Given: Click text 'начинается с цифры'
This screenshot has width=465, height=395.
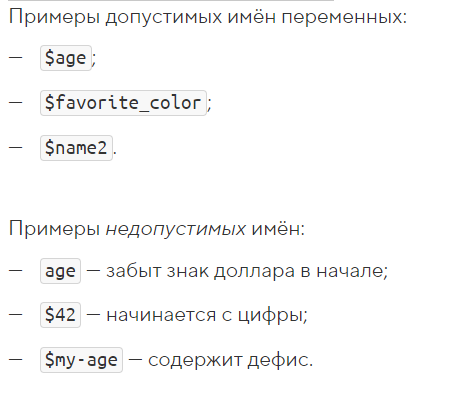Looking at the screenshot, I should point(207,315).
